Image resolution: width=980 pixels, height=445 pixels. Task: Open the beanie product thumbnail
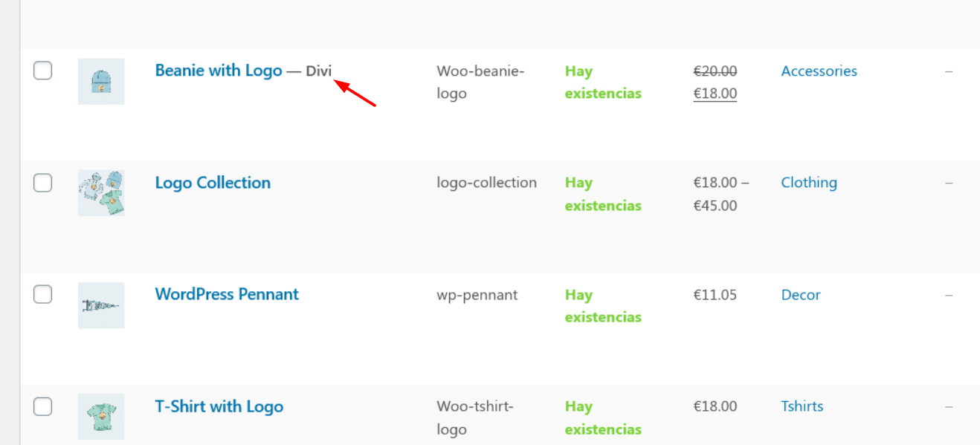101,82
